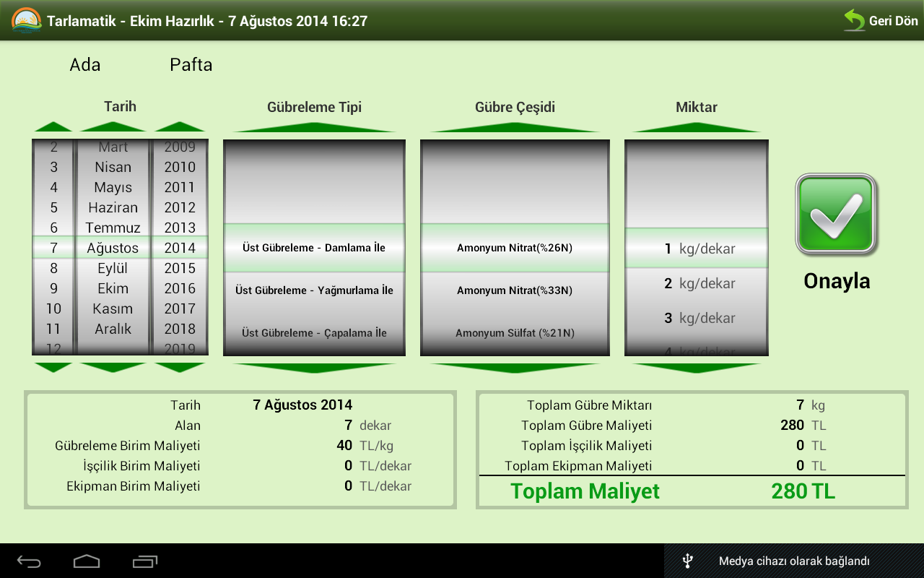Click up arrow above month wheel

click(x=113, y=126)
